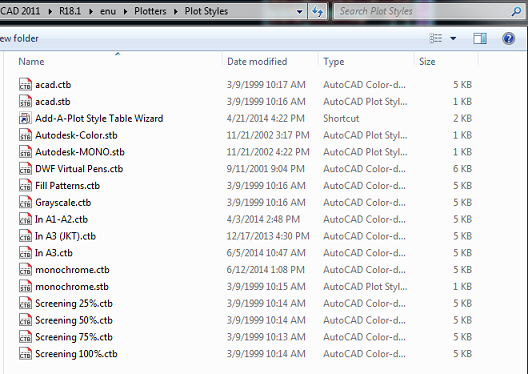Click the 12/17/2013 4:30 PM date cell

pos(268,236)
